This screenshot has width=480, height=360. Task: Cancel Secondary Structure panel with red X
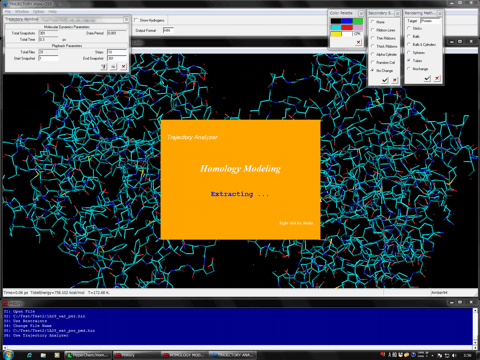395,80
